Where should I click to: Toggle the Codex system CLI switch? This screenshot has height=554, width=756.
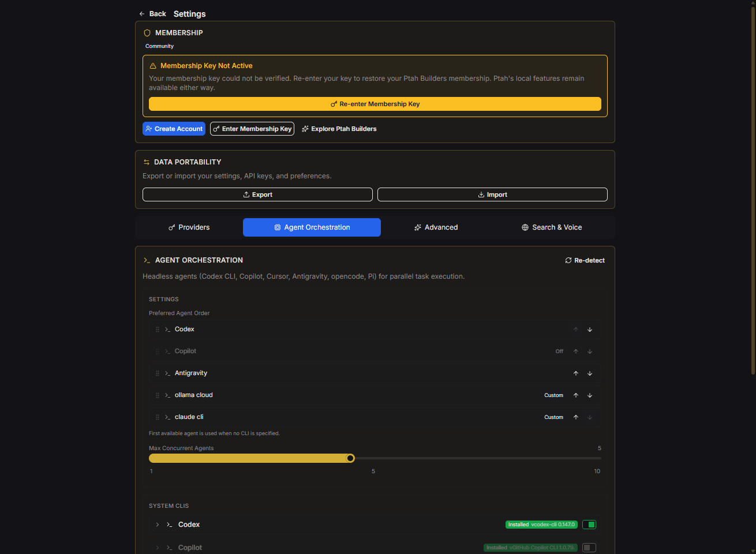click(589, 525)
